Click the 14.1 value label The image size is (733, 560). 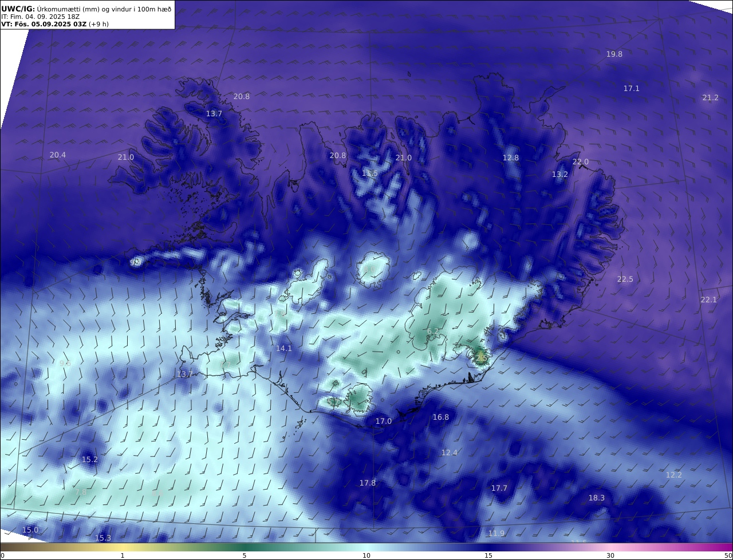tap(284, 348)
